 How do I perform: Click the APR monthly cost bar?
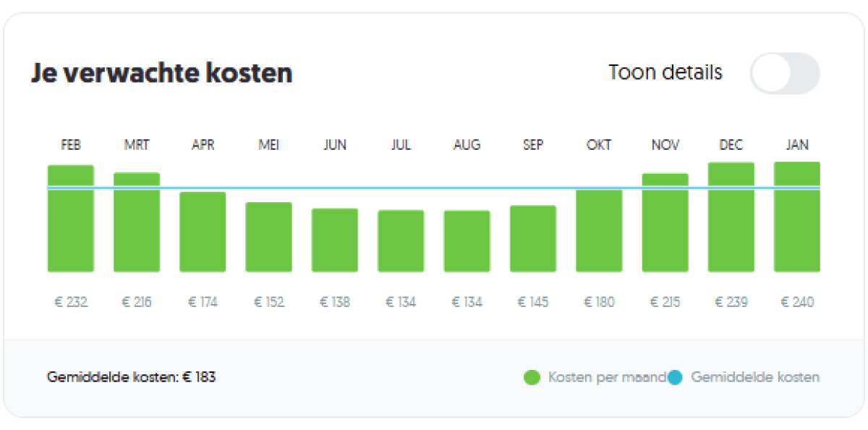click(x=203, y=232)
